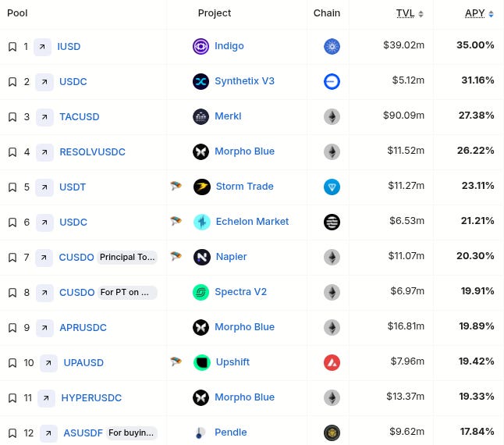The height and width of the screenshot is (445, 504).
Task: Sort table by TVL column
Action: point(410,13)
